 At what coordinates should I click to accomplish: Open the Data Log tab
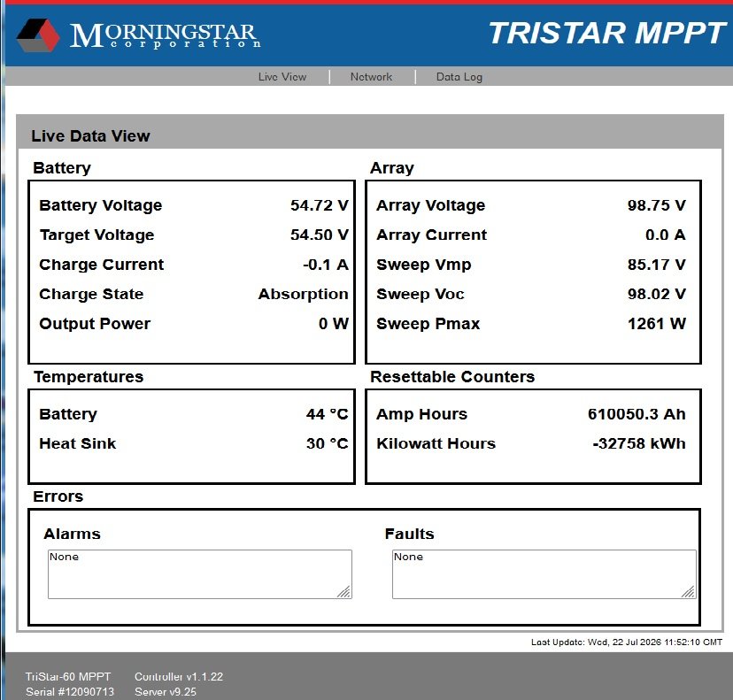click(x=459, y=77)
